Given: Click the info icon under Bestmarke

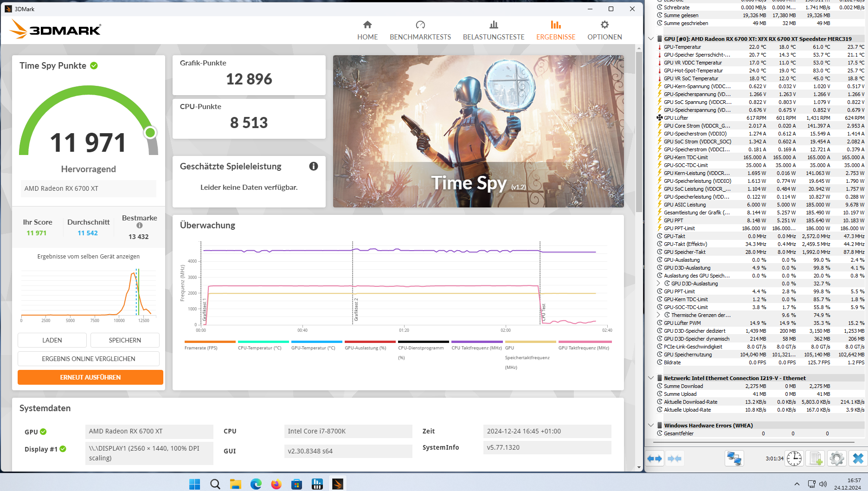Looking at the screenshot, I should point(140,226).
